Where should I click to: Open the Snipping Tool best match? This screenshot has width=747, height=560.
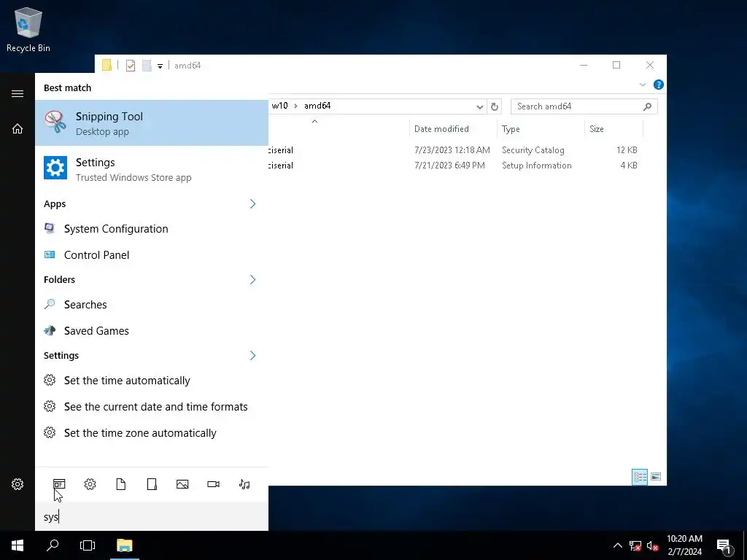coord(152,122)
